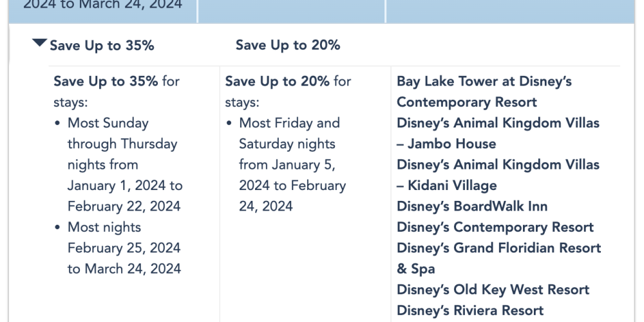Open Disney's Grand Floridian Resort & Spa
This screenshot has width=644, height=322.
(x=498, y=258)
